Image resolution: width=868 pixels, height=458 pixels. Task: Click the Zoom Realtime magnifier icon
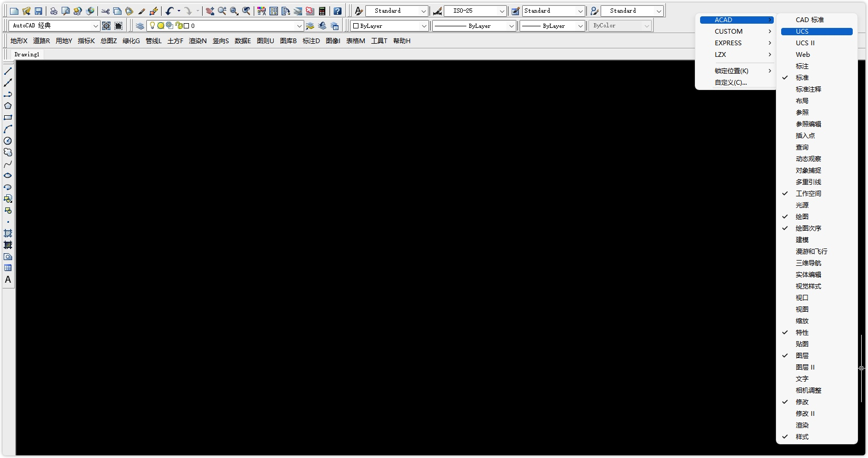tap(222, 11)
